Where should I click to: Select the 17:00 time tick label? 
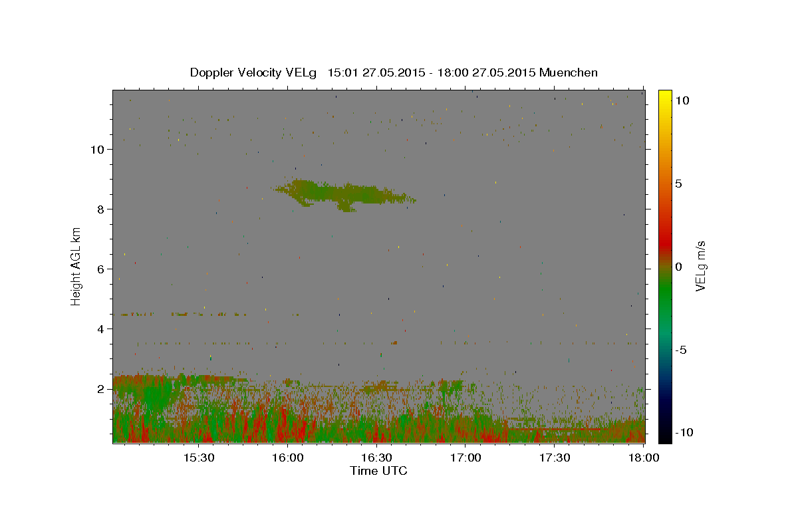click(x=465, y=458)
